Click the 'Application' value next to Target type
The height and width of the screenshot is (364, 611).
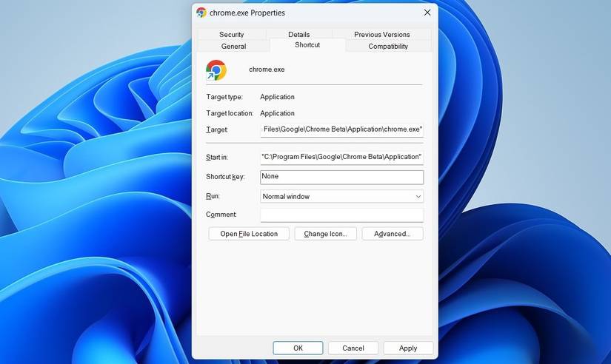pos(278,97)
